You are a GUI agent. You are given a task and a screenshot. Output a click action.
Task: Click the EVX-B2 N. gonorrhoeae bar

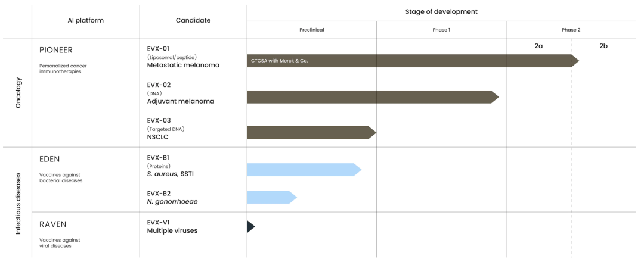coord(271,197)
